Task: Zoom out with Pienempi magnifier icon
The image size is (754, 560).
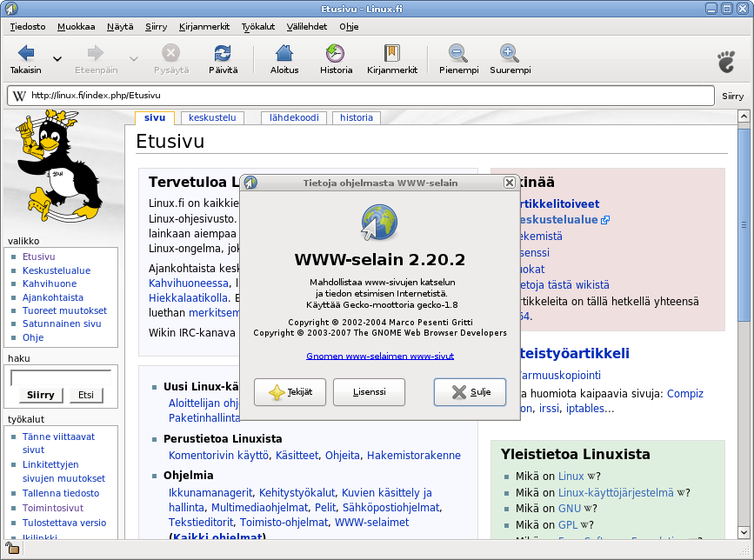Action: 458,54
